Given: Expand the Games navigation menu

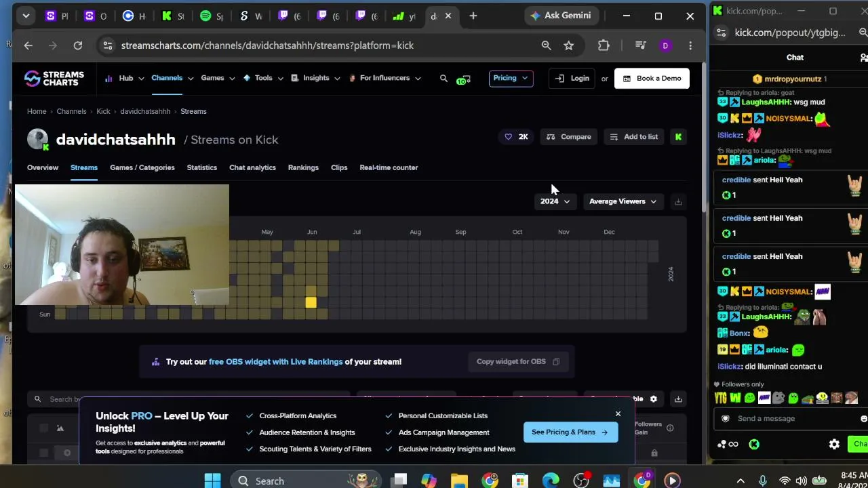Looking at the screenshot, I should (x=218, y=78).
